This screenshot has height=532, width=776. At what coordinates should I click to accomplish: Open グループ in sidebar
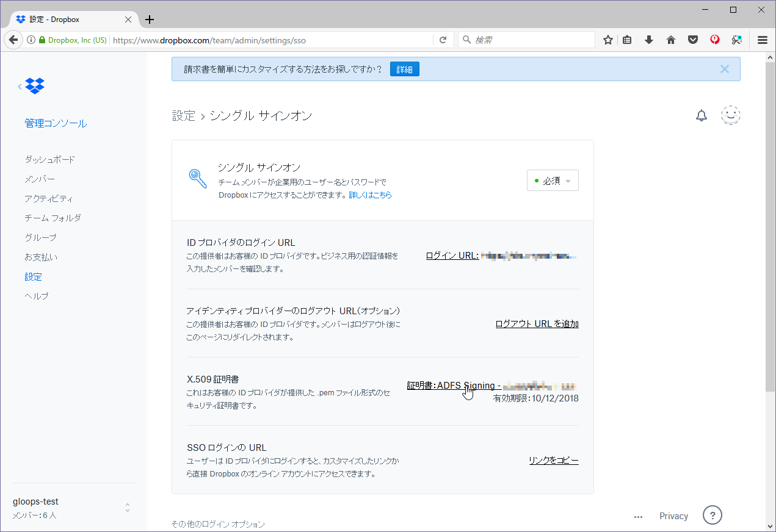(40, 237)
